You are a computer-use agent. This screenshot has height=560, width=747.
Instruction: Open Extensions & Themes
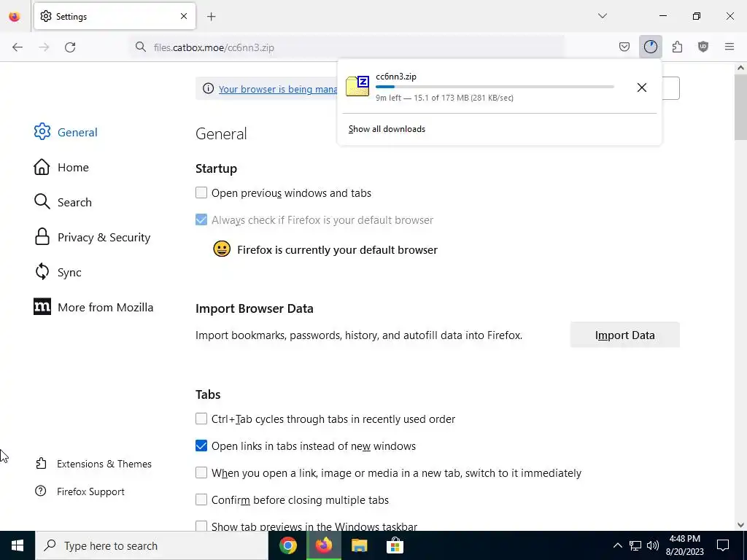pyautogui.click(x=94, y=464)
